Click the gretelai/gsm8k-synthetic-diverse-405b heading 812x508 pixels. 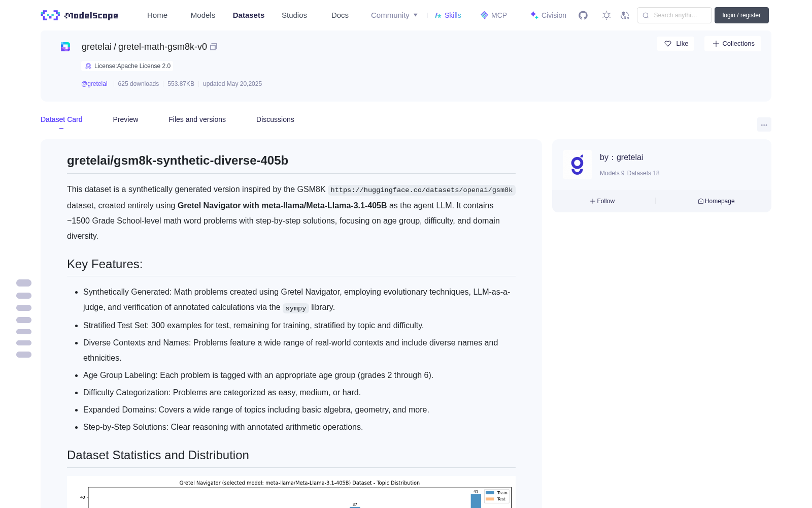pos(178,161)
